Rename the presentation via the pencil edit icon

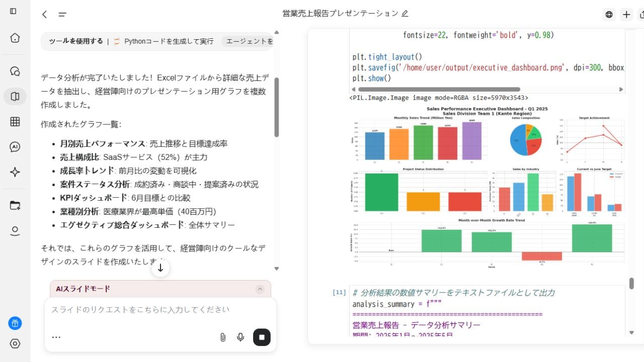pos(405,14)
